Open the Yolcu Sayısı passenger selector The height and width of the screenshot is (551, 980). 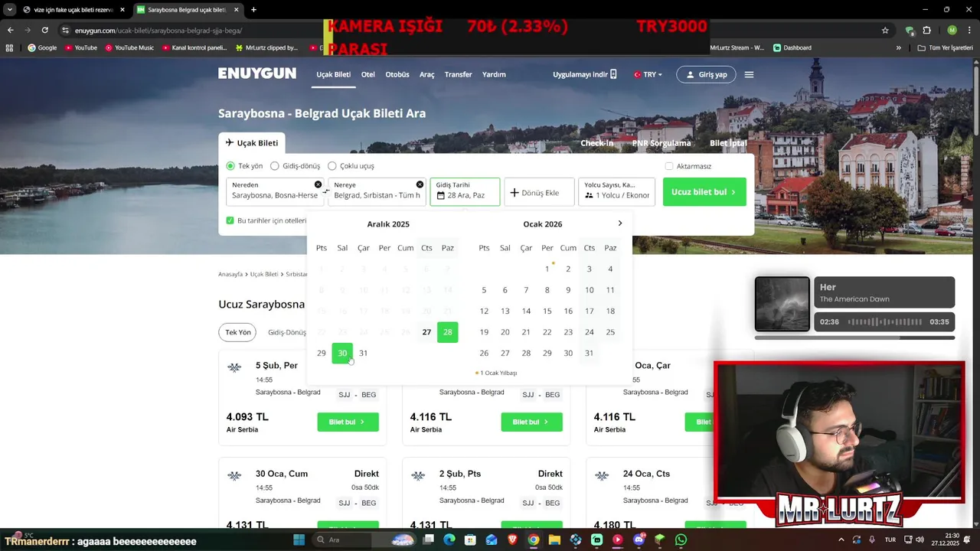pyautogui.click(x=616, y=191)
